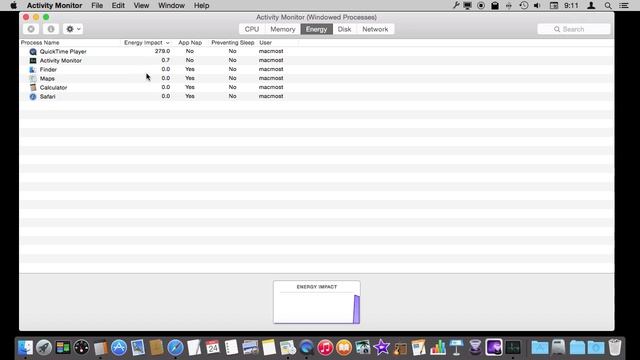Open the process Inspect info button
Image resolution: width=640 pixels, height=360 pixels.
[x=51, y=29]
